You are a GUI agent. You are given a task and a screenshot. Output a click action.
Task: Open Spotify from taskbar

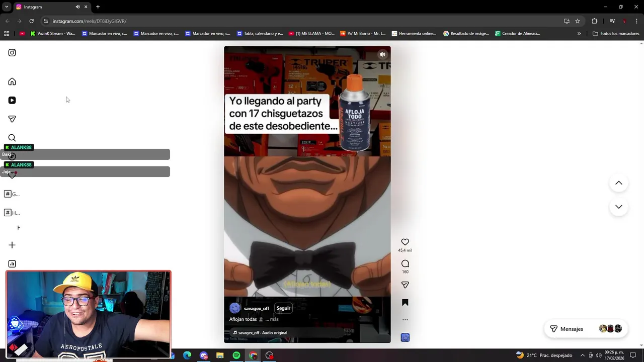[236, 355]
